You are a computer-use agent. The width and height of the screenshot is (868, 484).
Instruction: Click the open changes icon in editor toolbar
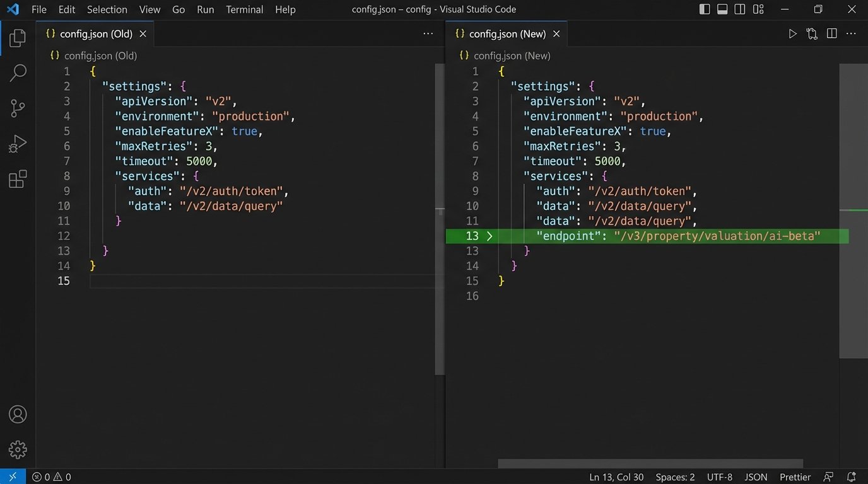(x=812, y=34)
